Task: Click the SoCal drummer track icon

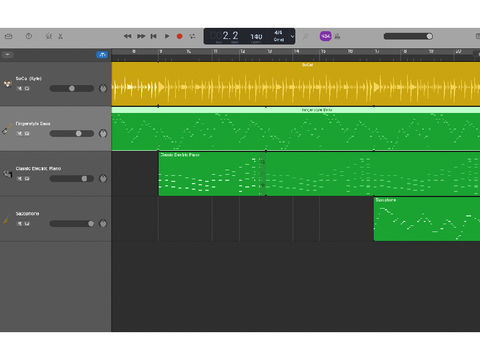Action: pyautogui.click(x=7, y=84)
